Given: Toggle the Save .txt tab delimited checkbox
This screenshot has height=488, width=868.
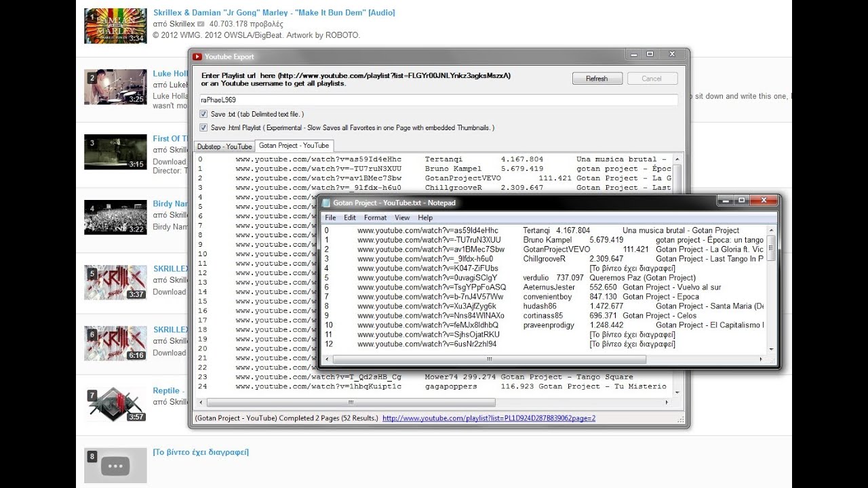Looking at the screenshot, I should pos(203,114).
